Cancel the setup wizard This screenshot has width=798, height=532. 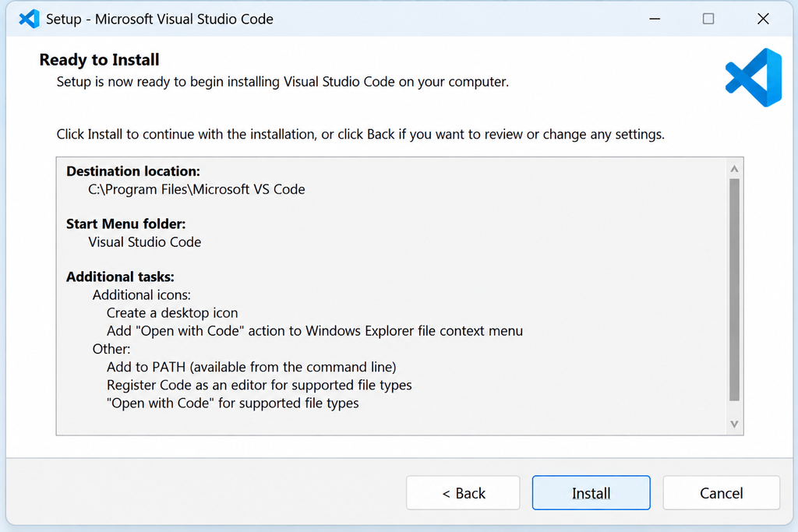[x=721, y=493]
